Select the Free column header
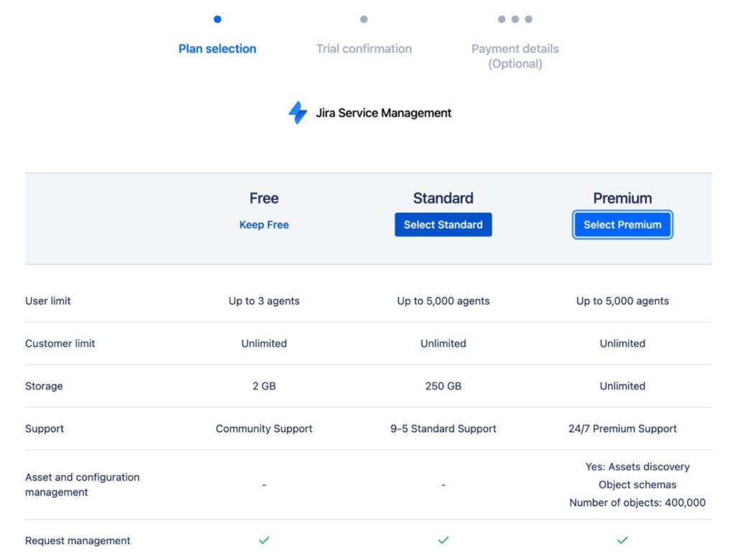This screenshot has height=560, width=736. (x=264, y=198)
